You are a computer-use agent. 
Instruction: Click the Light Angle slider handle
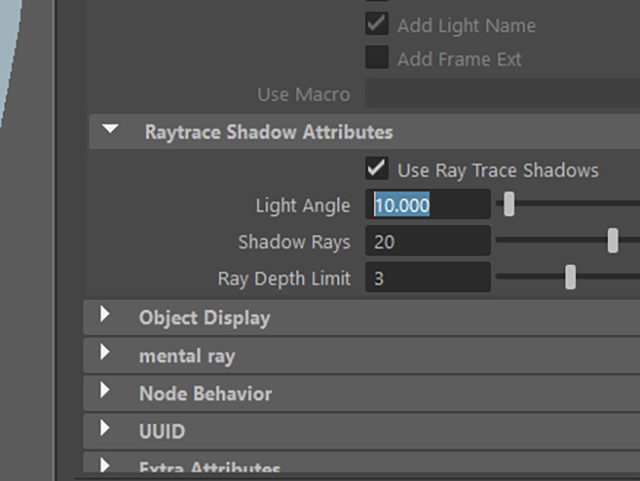click(509, 204)
